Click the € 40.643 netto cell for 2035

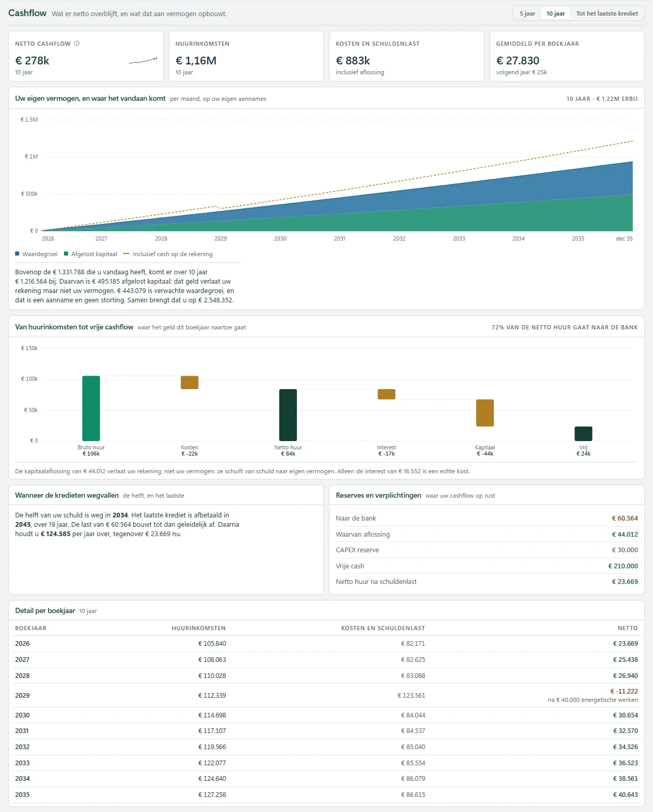625,795
